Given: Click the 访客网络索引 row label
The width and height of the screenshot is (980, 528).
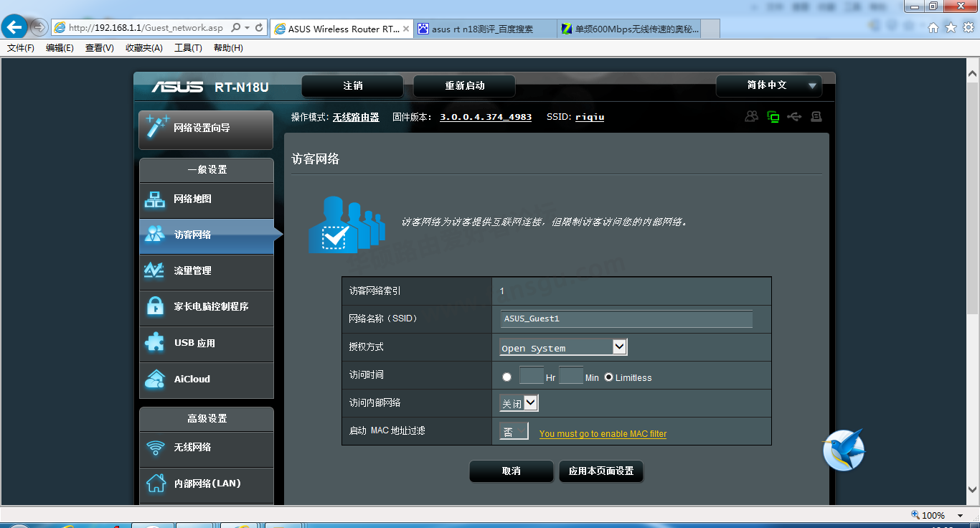Looking at the screenshot, I should [x=374, y=291].
